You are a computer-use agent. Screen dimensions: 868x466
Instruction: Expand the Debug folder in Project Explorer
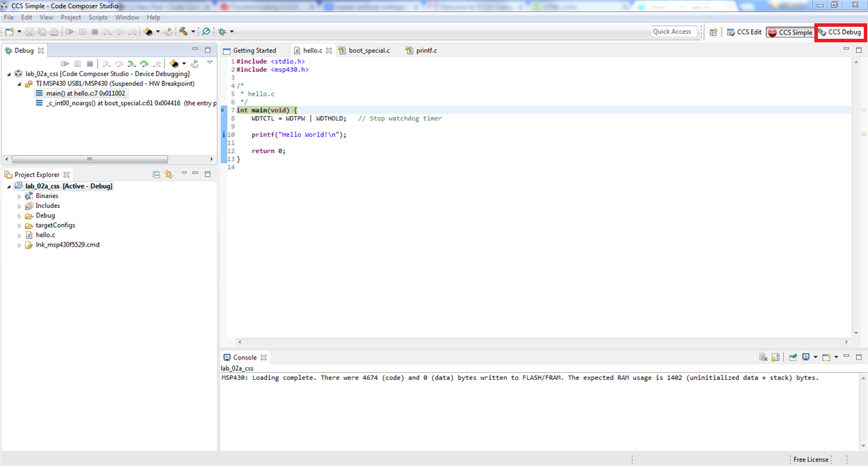[x=20, y=216]
